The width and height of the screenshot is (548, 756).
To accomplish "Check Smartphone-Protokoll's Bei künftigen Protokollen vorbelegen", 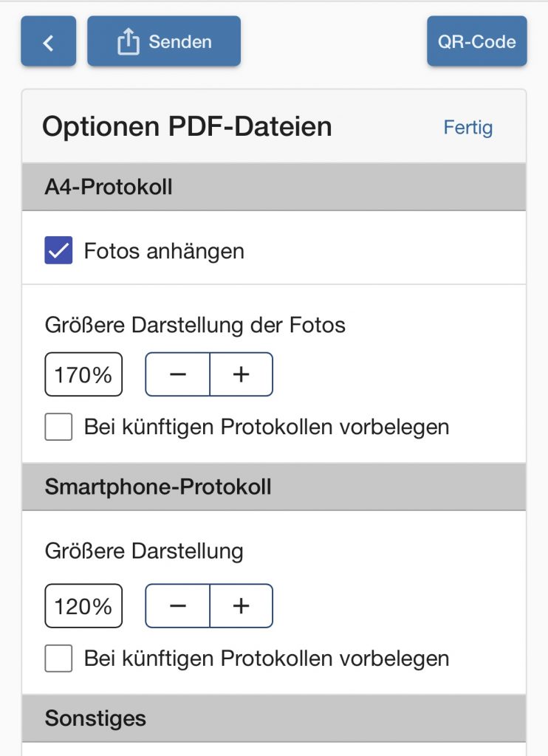I will [59, 658].
